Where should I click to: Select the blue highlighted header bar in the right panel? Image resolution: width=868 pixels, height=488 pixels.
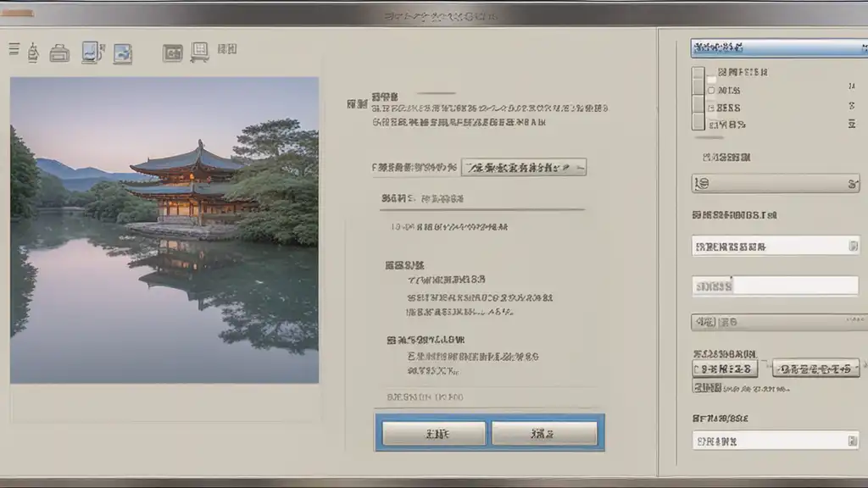pos(779,48)
